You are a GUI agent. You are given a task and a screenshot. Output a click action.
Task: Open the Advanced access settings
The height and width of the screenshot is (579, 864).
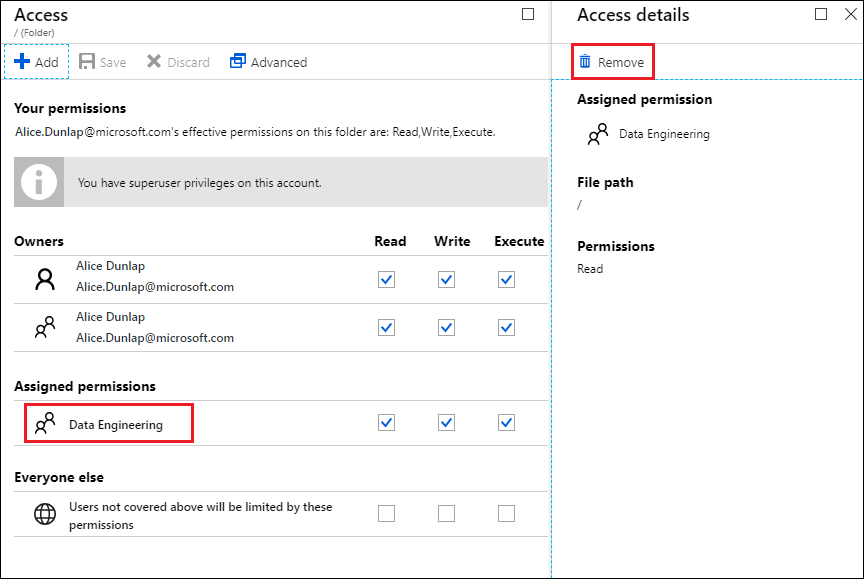point(268,62)
